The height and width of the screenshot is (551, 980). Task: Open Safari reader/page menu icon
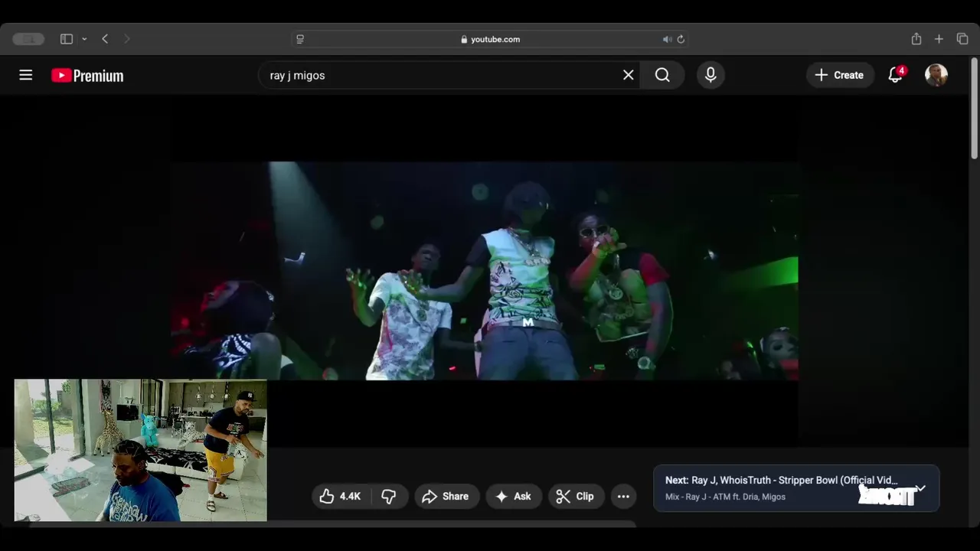pos(300,39)
